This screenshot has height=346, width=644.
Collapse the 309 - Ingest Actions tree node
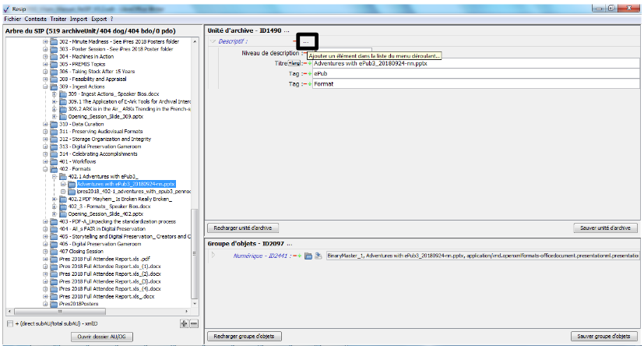pos(45,86)
